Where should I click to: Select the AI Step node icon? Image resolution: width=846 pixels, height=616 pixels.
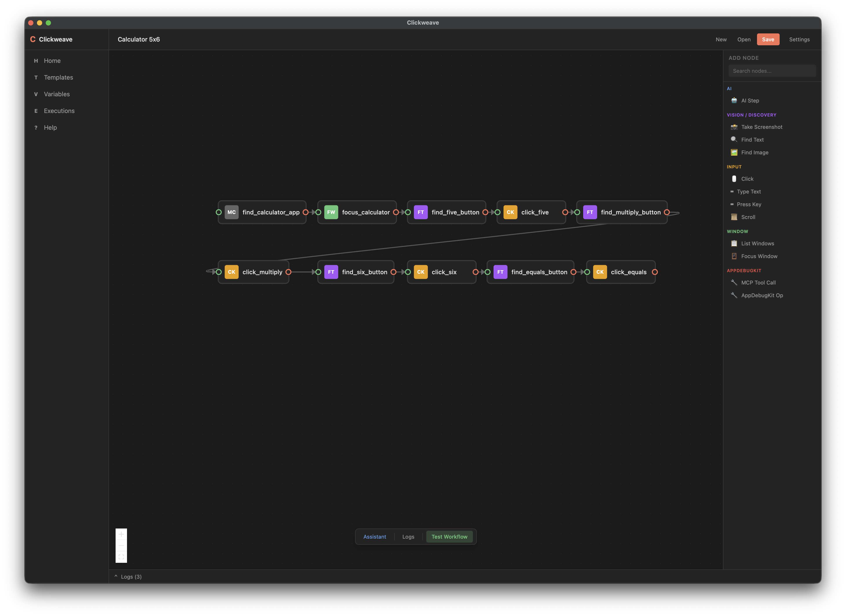pos(734,100)
